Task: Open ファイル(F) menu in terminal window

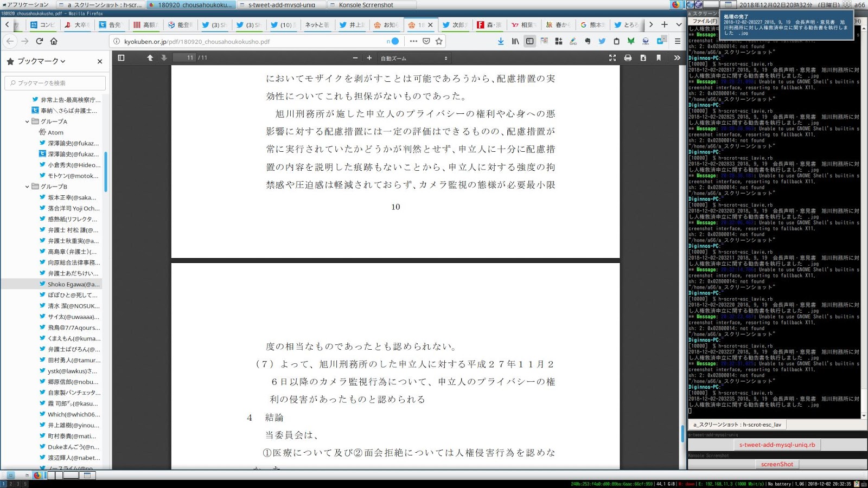Action: tap(705, 21)
